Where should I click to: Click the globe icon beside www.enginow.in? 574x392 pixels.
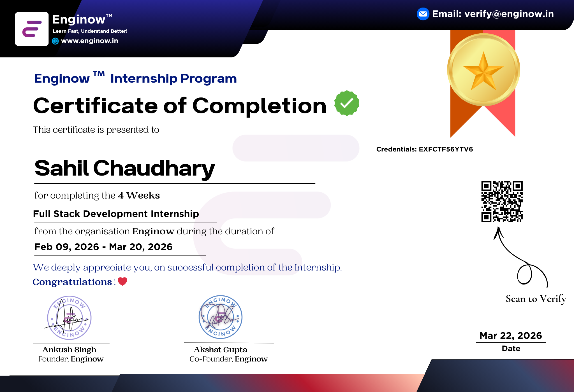pyautogui.click(x=55, y=41)
